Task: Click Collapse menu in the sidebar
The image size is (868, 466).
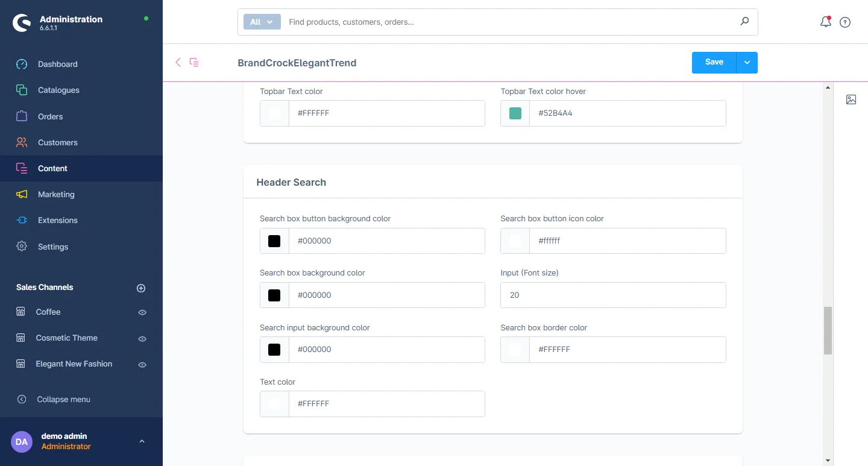Action: [63, 399]
